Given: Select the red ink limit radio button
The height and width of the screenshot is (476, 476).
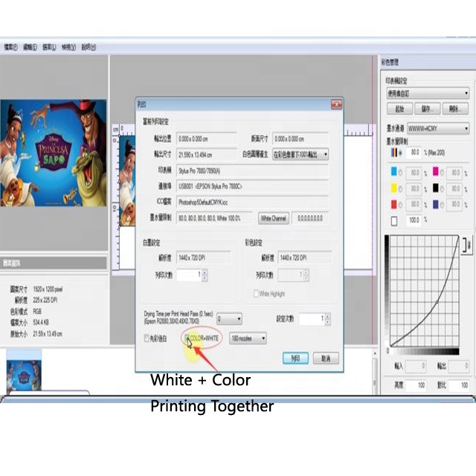Looking at the screenshot, I should click(400, 205).
